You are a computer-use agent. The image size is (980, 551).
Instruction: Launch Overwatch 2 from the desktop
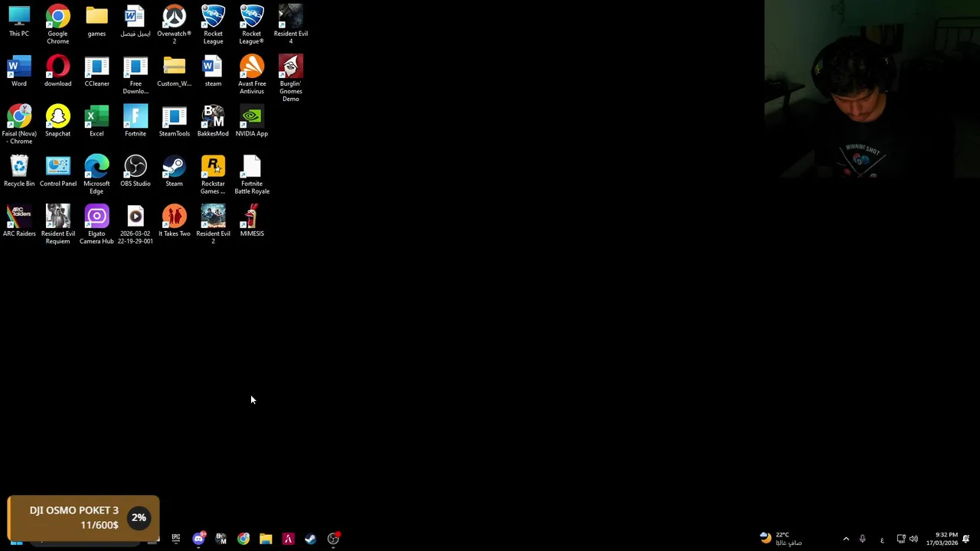pos(174,24)
